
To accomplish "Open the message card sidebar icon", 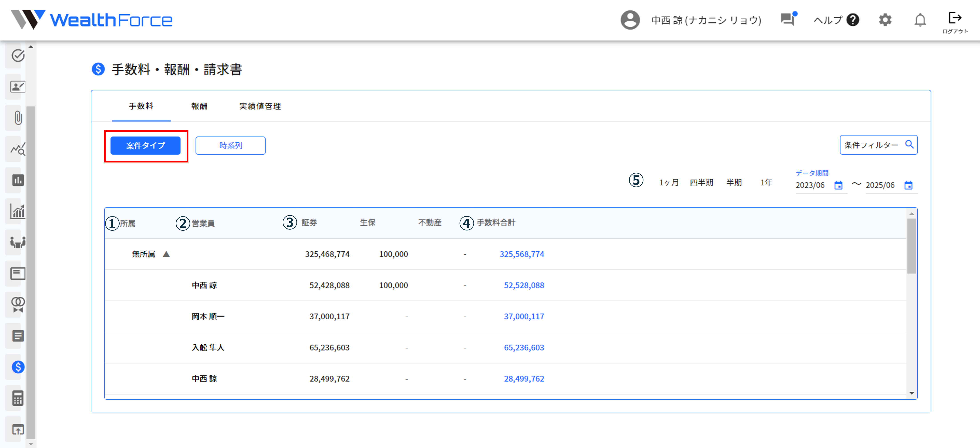I will point(18,274).
